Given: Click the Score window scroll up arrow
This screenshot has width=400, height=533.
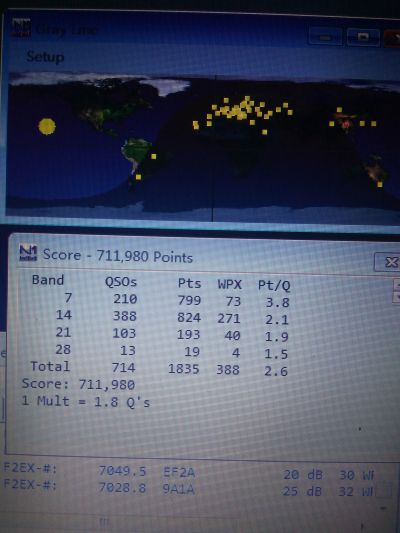Looking at the screenshot, I should pyautogui.click(x=396, y=285).
